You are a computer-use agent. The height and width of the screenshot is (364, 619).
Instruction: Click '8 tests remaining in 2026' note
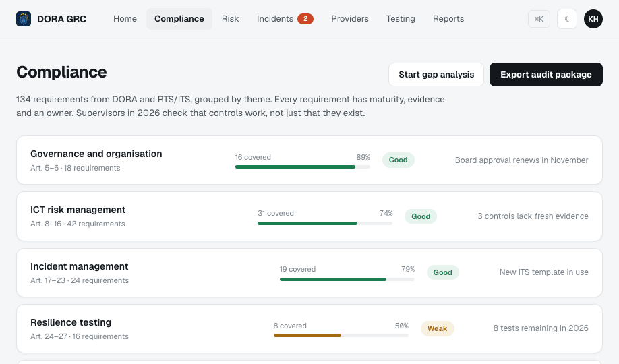[x=541, y=328]
